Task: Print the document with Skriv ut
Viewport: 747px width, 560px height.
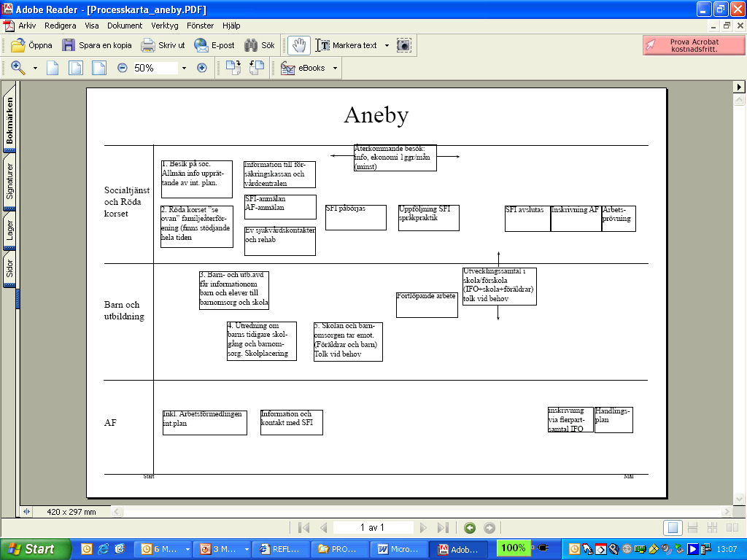Action: [x=163, y=45]
